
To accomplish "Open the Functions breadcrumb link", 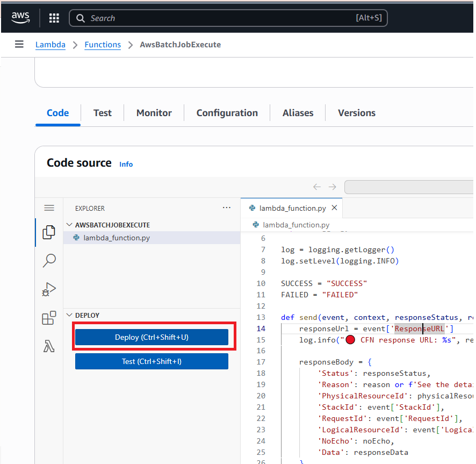I will [x=103, y=45].
